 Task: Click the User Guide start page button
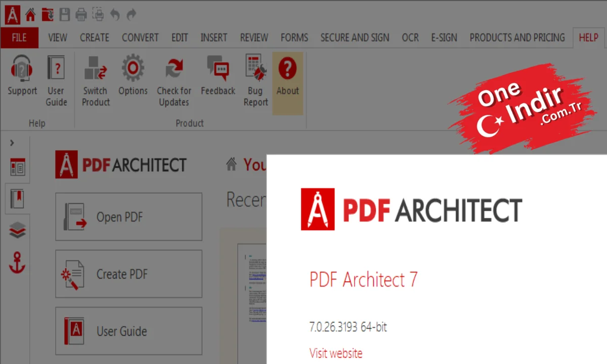tap(128, 331)
